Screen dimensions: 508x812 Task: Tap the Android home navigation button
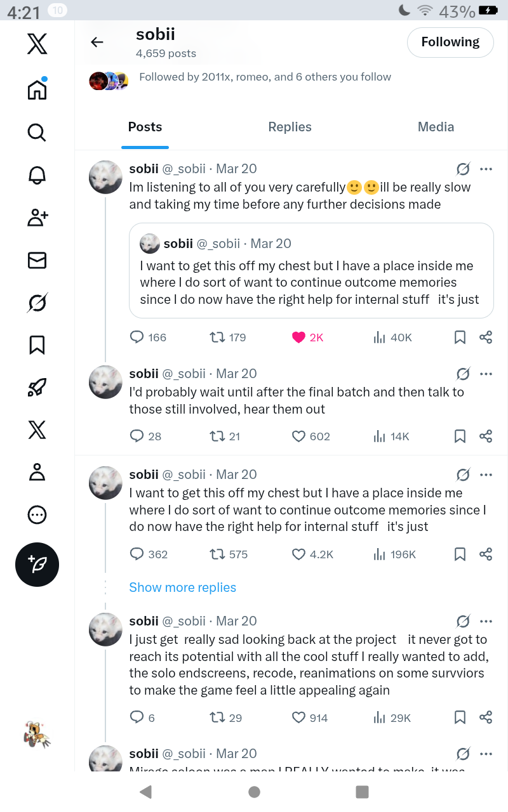254,791
